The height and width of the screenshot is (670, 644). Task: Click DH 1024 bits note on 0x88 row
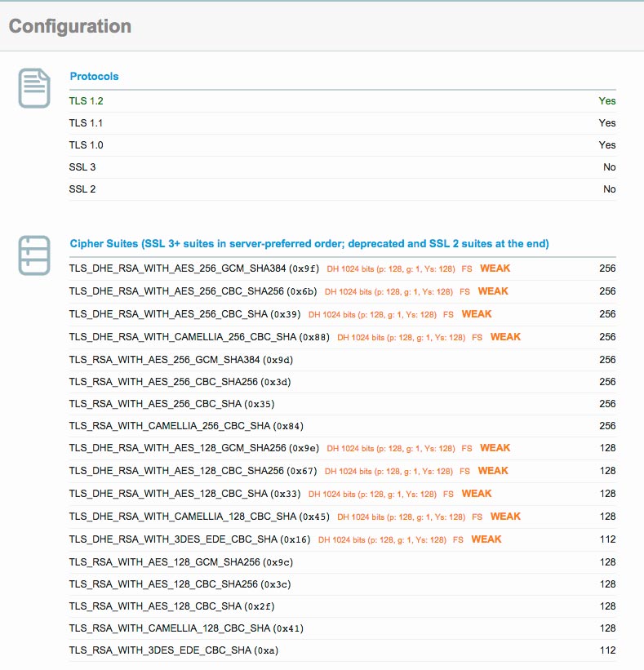point(402,338)
